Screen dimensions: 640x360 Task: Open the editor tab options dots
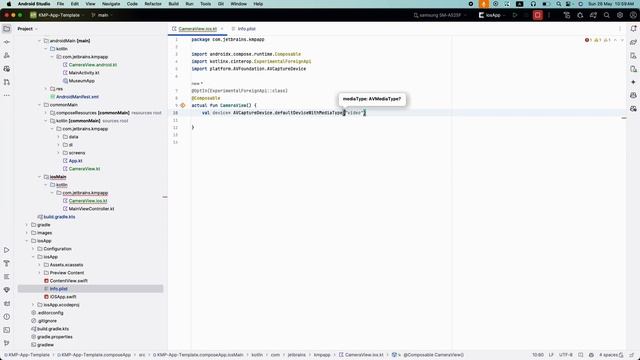[620, 29]
